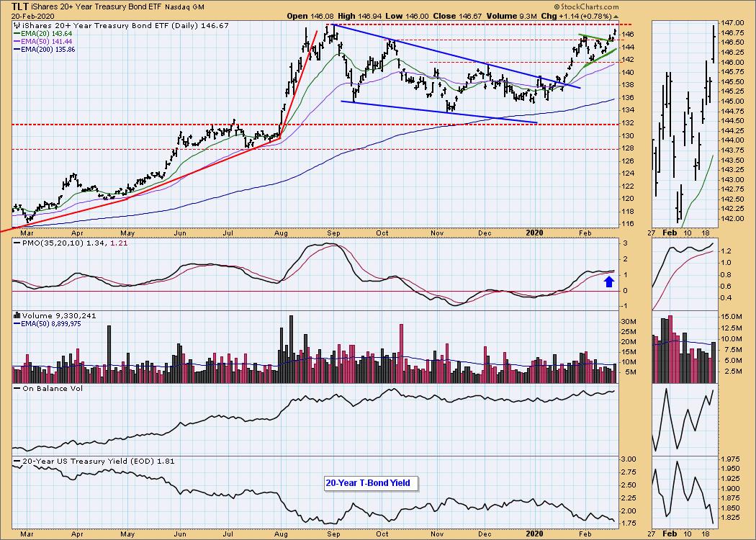Click the 1.825 yield level in the zoom panel
756x540 pixels.
point(731,518)
